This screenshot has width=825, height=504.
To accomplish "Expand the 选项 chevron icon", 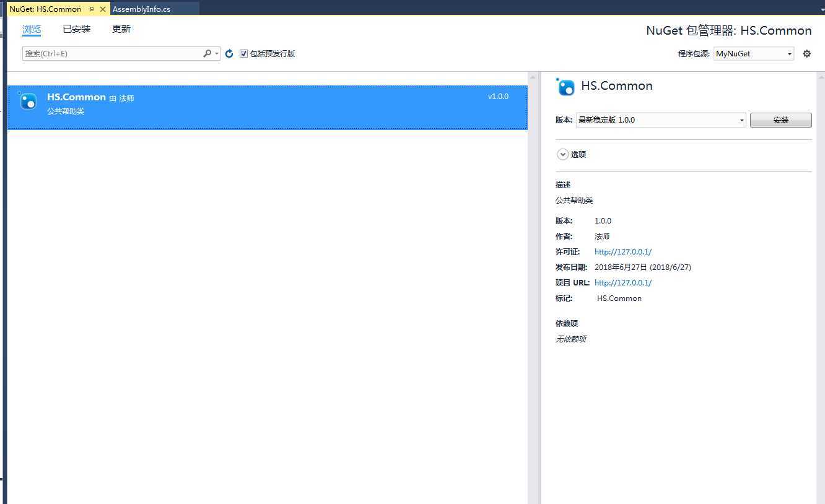I will pos(562,155).
